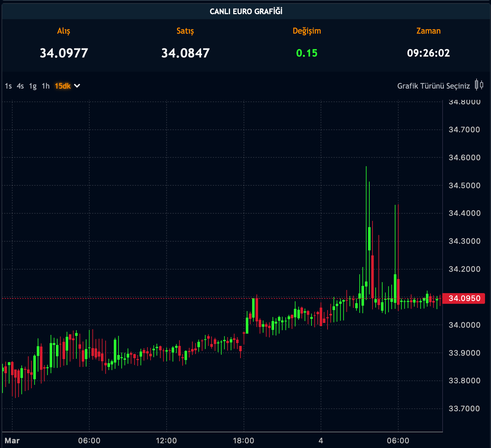The height and width of the screenshot is (448, 491).
Task: Click the 33.9000 price axis label
Action: click(464, 353)
